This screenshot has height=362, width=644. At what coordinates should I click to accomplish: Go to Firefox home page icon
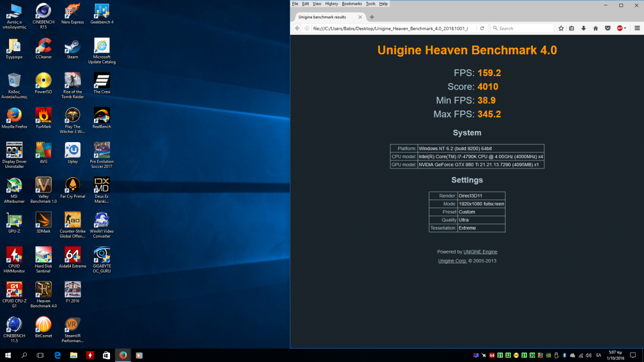pyautogui.click(x=596, y=28)
